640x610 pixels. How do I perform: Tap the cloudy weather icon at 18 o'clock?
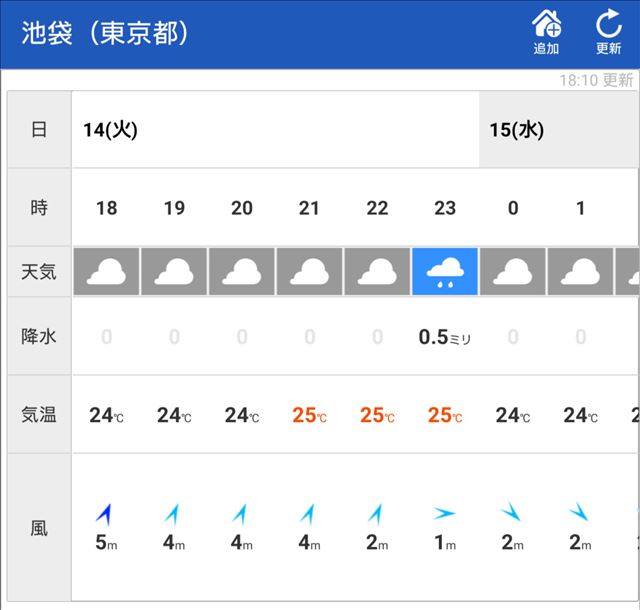coord(106,271)
